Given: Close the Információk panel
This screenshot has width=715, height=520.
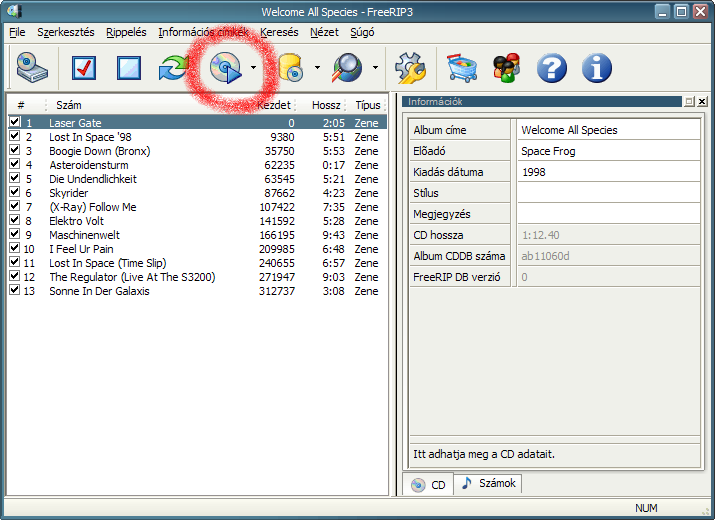Looking at the screenshot, I should click(x=702, y=101).
